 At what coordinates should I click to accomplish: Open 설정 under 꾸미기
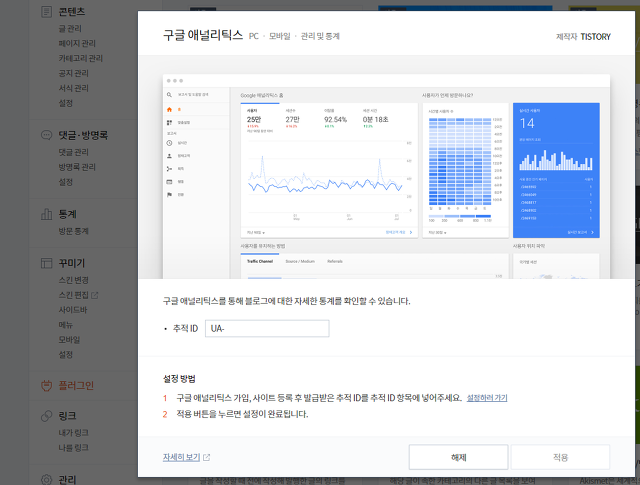66,355
